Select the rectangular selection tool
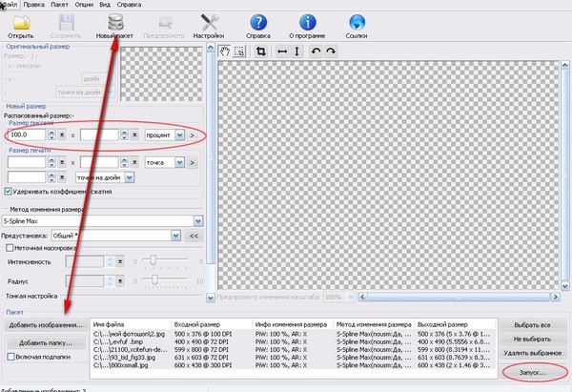 tap(239, 52)
